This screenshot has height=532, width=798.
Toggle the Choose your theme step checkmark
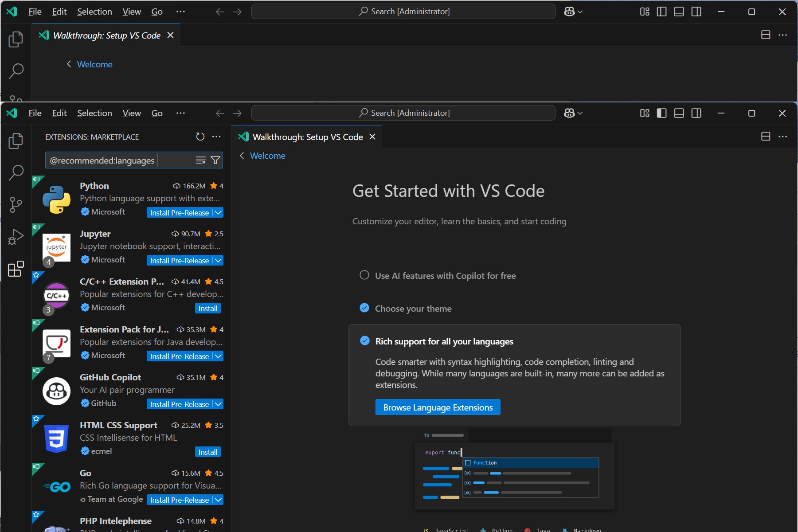pos(364,308)
